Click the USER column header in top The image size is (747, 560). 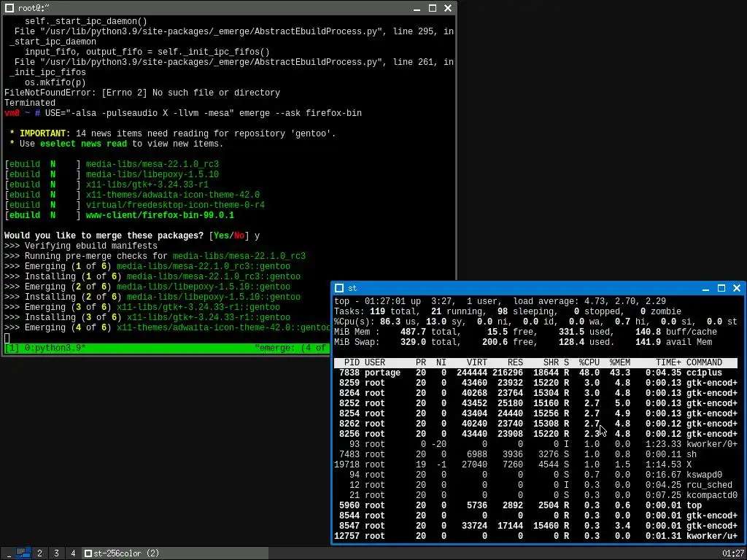(x=375, y=362)
